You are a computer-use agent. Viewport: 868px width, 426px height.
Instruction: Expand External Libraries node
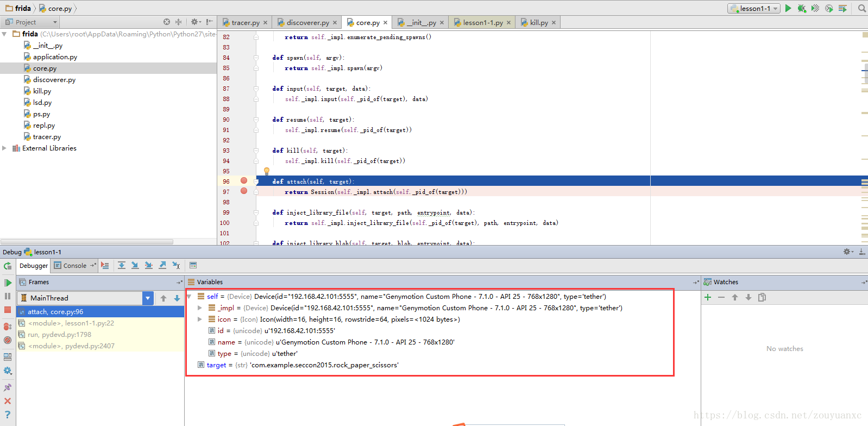click(4, 148)
